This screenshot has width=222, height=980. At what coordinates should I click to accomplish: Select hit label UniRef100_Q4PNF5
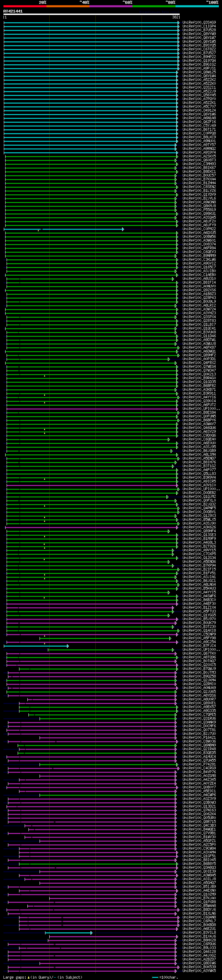199,508
